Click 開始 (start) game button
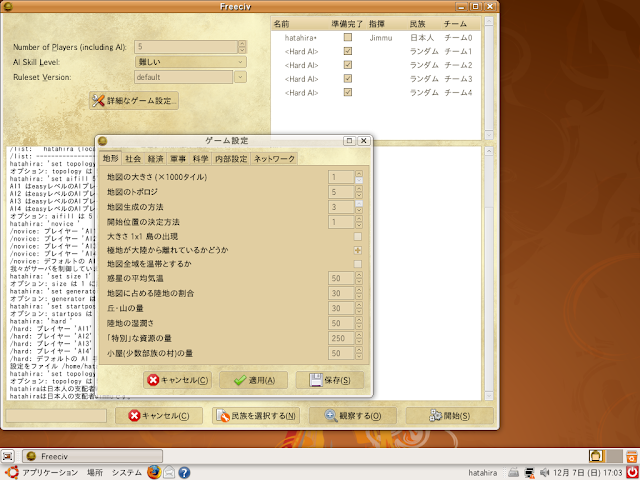 450,416
